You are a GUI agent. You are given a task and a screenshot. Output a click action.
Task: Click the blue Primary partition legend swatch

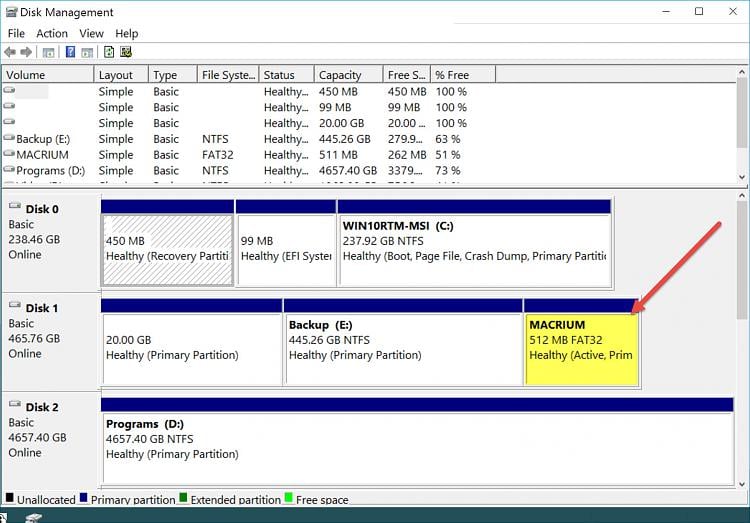84,498
